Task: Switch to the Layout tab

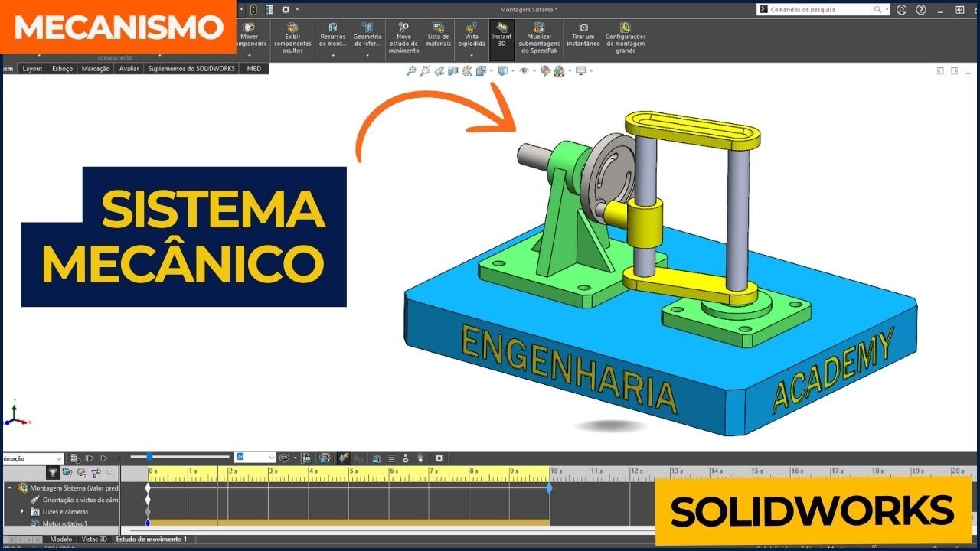Action: 32,68
